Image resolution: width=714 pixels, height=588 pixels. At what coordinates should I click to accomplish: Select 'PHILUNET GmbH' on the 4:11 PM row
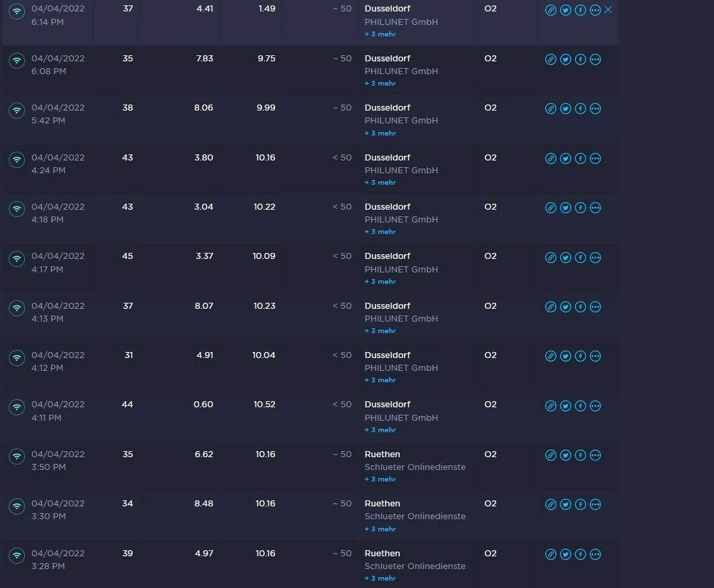(401, 417)
